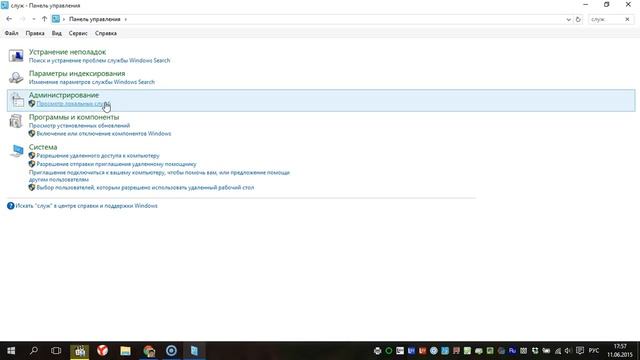Refresh the Control Panel view
Viewport: 640px width, 360px height.
pyautogui.click(x=578, y=20)
